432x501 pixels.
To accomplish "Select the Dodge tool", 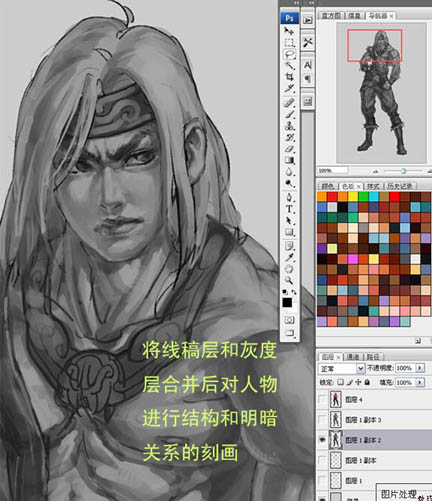I will click(x=289, y=184).
